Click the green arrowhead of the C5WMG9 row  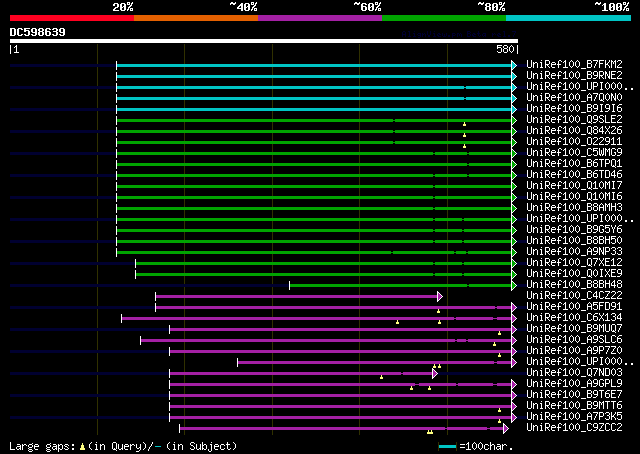click(x=514, y=154)
